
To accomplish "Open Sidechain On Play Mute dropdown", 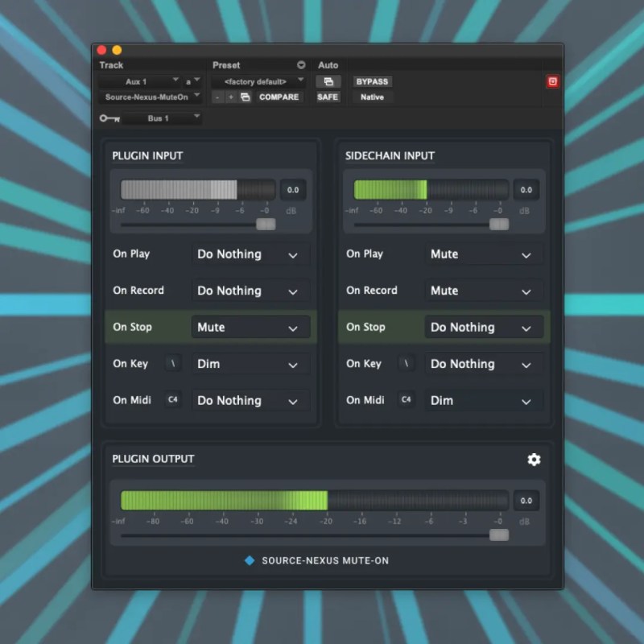I will click(x=484, y=254).
